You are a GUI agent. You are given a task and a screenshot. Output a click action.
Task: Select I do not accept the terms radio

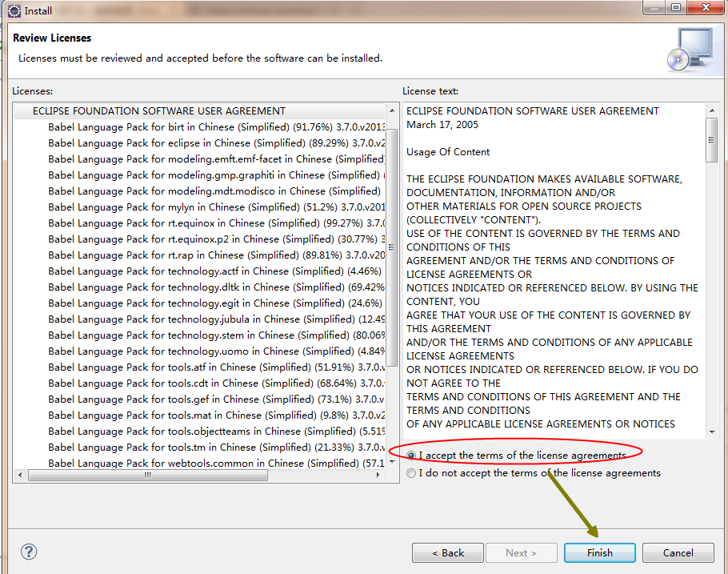click(411, 473)
